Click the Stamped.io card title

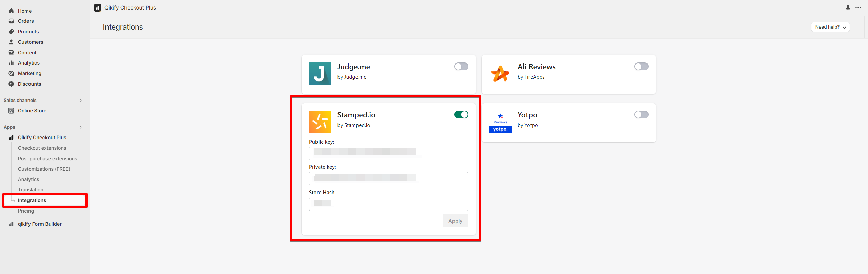[356, 115]
